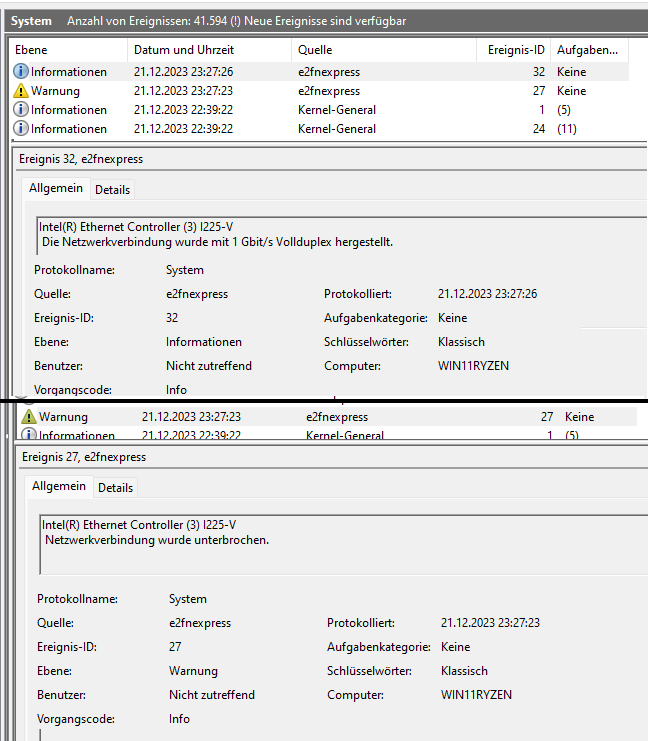Click Quelle value e2fnexpress in Ereignis 27 details
The width and height of the screenshot is (648, 741).
tap(200, 623)
